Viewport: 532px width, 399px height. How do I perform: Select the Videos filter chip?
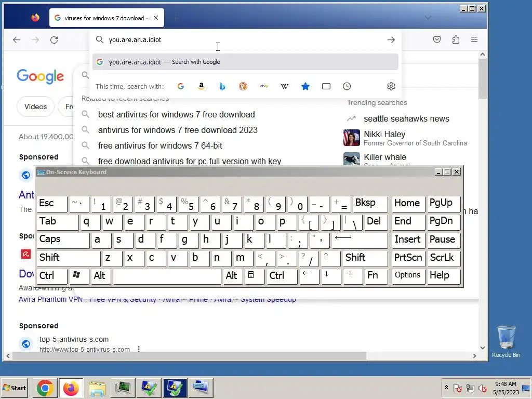click(35, 107)
